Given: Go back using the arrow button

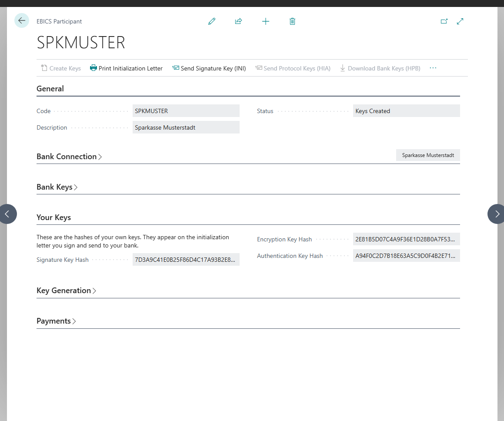Looking at the screenshot, I should [22, 20].
